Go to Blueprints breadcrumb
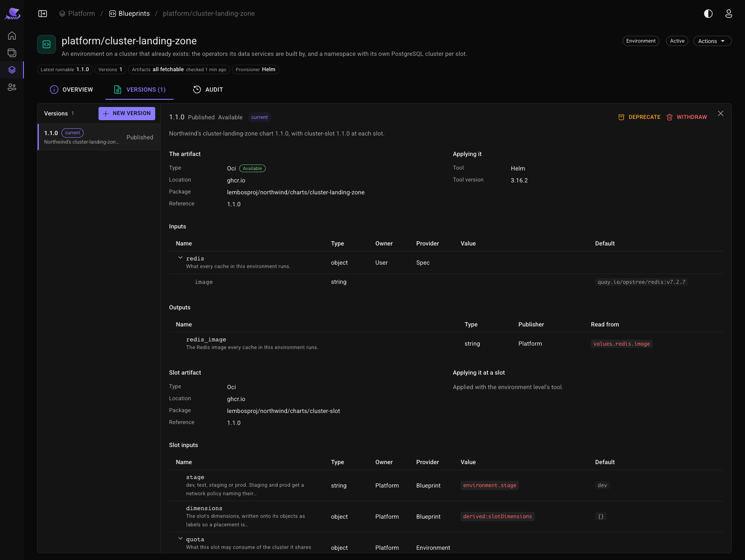This screenshot has width=745, height=560. [x=130, y=14]
